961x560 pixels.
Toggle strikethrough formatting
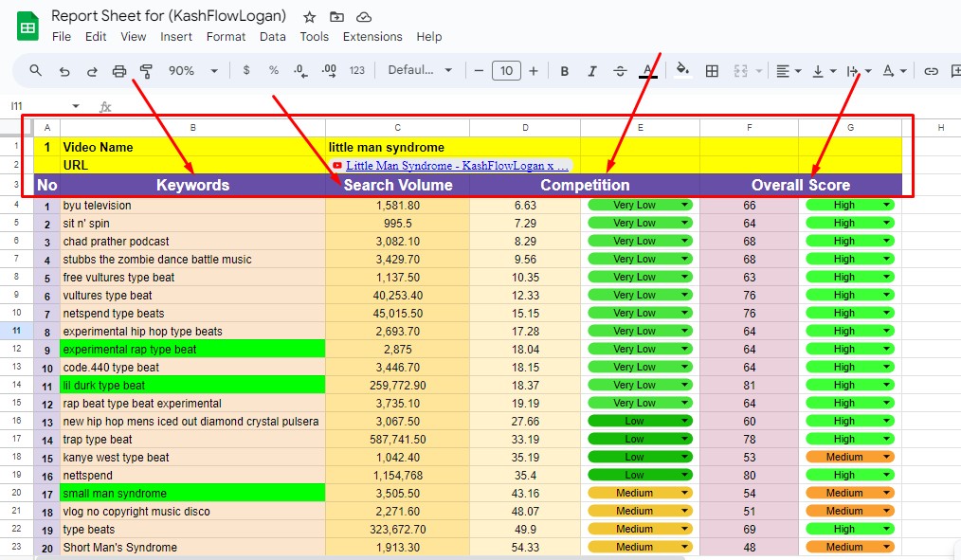620,71
